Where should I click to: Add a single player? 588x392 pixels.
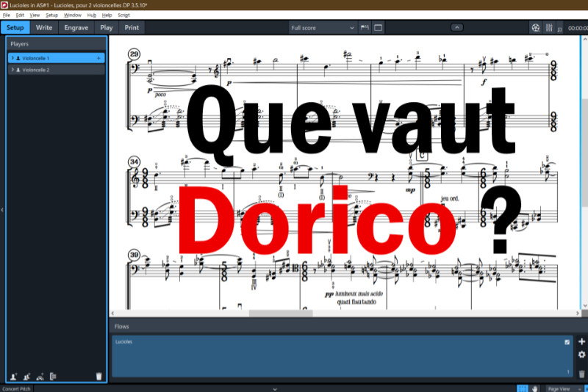coord(13,377)
